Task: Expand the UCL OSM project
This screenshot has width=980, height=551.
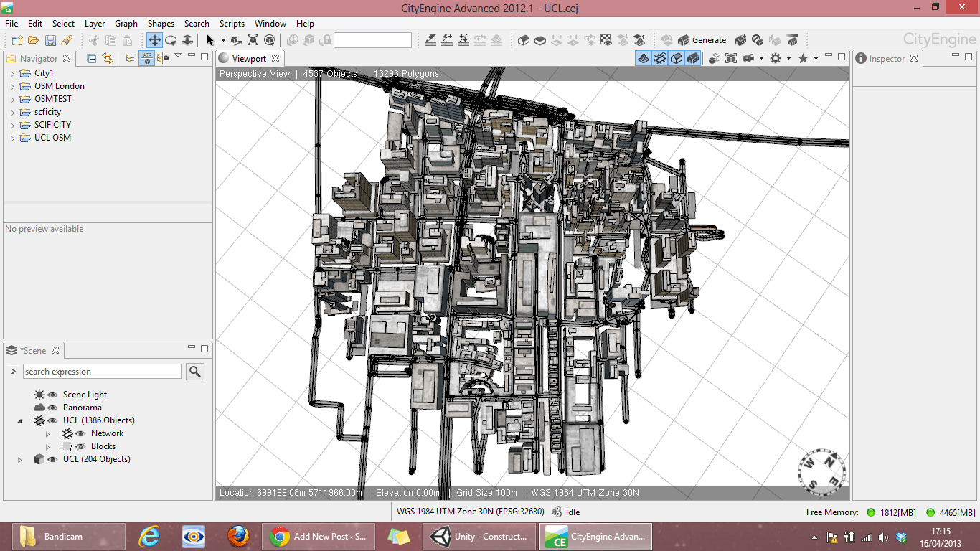Action: (x=12, y=138)
